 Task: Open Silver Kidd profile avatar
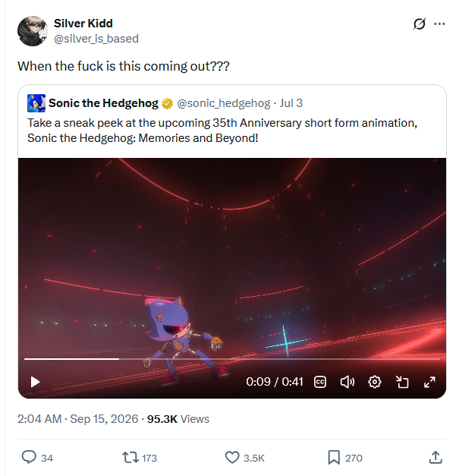coord(33,31)
